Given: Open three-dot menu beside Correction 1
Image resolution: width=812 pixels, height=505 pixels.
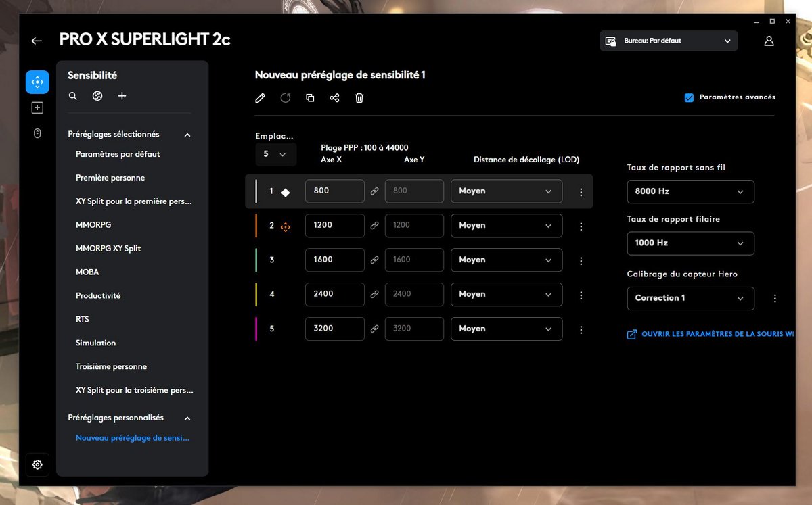Looking at the screenshot, I should pos(775,299).
